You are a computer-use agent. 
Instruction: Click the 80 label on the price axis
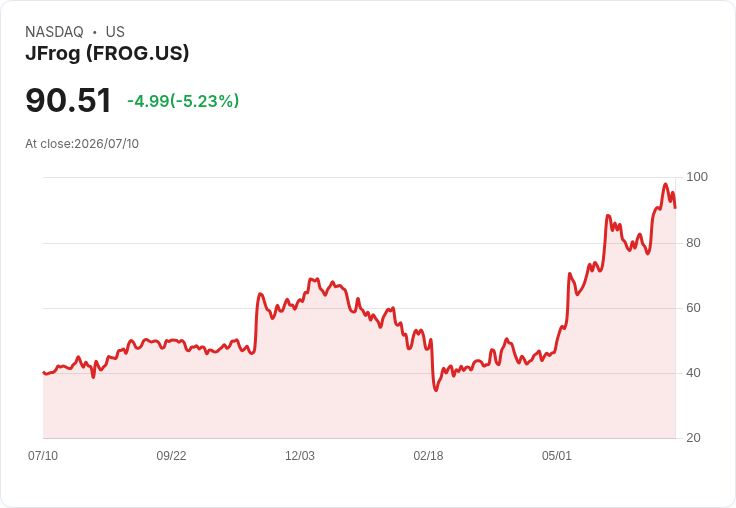(x=693, y=243)
